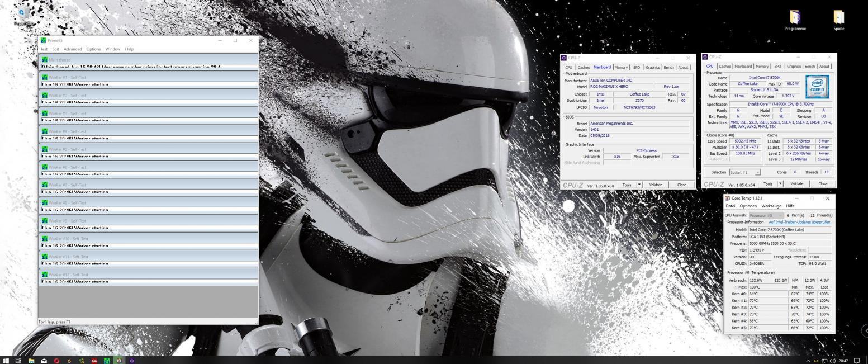
Task: Open the Mail app on the taskbar
Action: pyautogui.click(x=44, y=361)
